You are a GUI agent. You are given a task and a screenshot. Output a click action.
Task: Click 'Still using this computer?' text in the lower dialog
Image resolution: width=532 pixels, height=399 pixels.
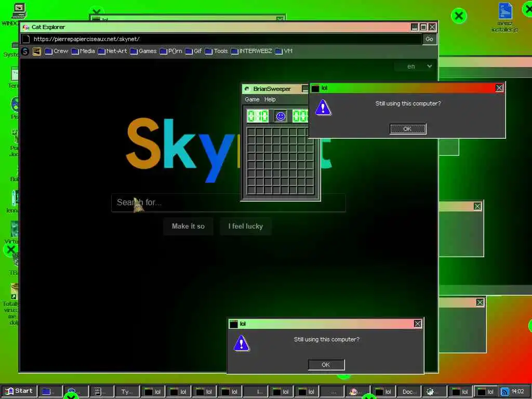326,339
